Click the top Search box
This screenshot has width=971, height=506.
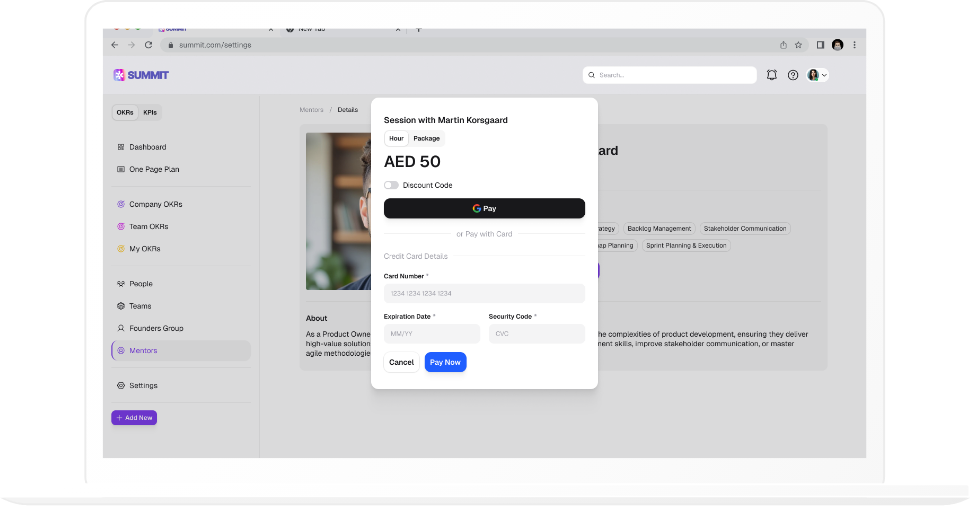point(669,75)
